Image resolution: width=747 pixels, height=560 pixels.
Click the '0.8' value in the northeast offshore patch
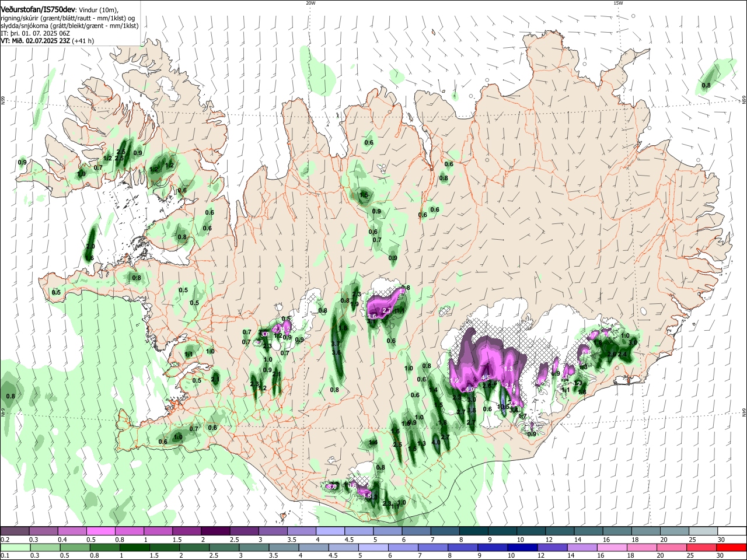[x=706, y=85]
